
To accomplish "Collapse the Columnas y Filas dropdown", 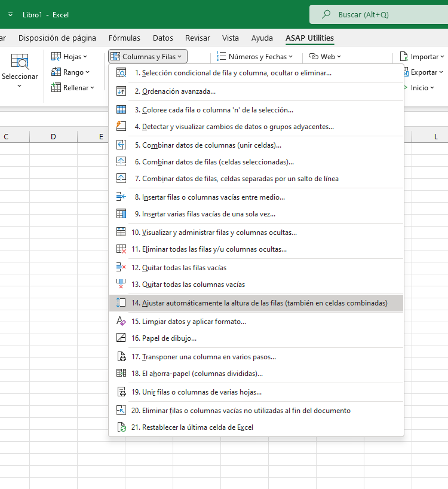I will click(x=148, y=56).
